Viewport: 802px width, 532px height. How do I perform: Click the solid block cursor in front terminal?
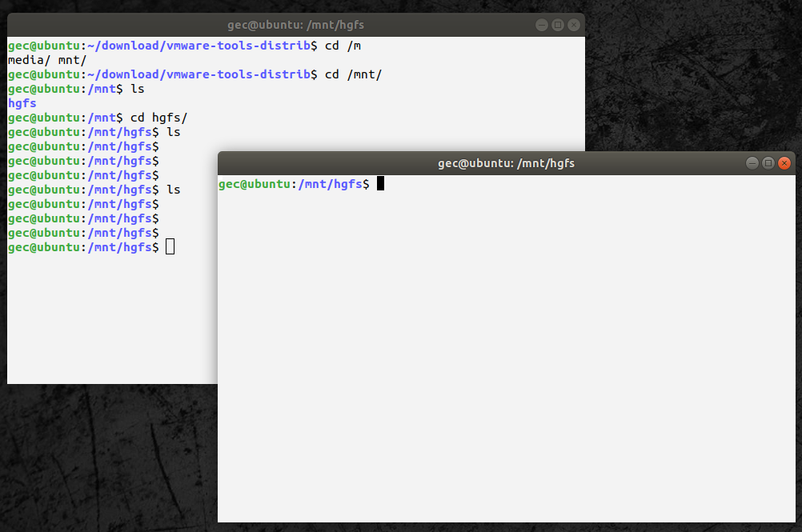[x=381, y=184]
